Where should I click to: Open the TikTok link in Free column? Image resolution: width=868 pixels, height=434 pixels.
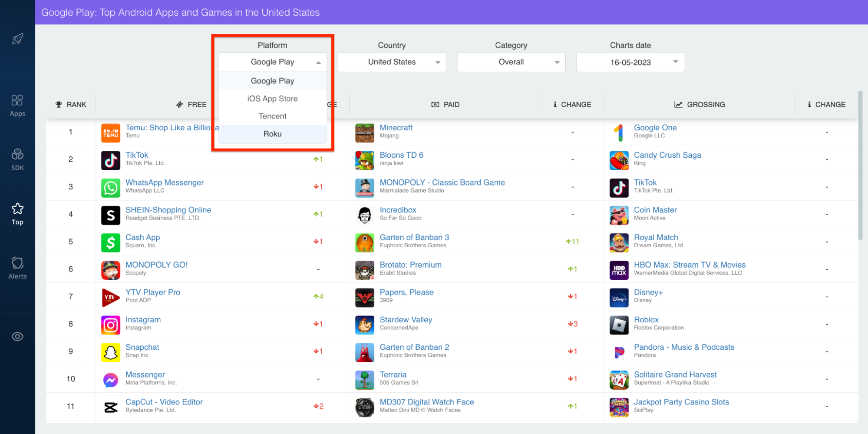coord(137,155)
